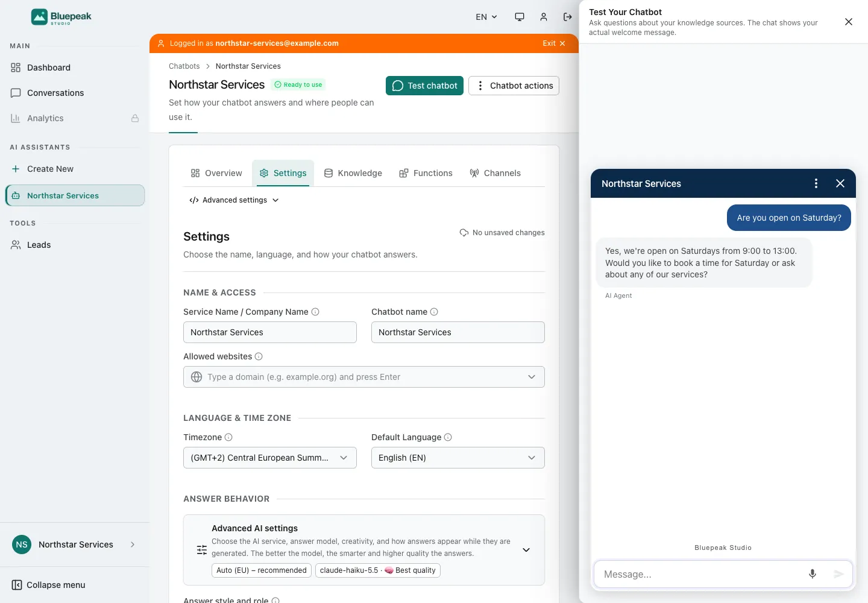Viewport: 868px width, 603px height.
Task: Open Conversations in the sidebar
Action: 75,93
